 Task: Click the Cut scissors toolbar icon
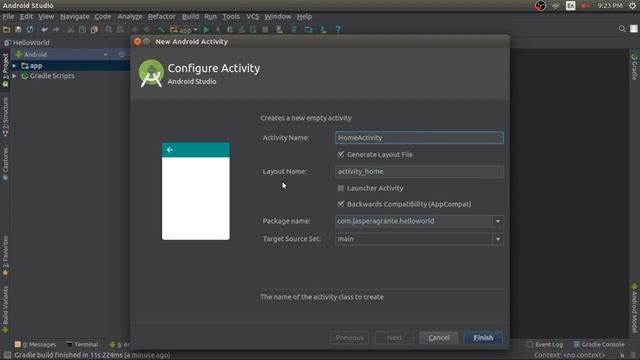coord(71,29)
